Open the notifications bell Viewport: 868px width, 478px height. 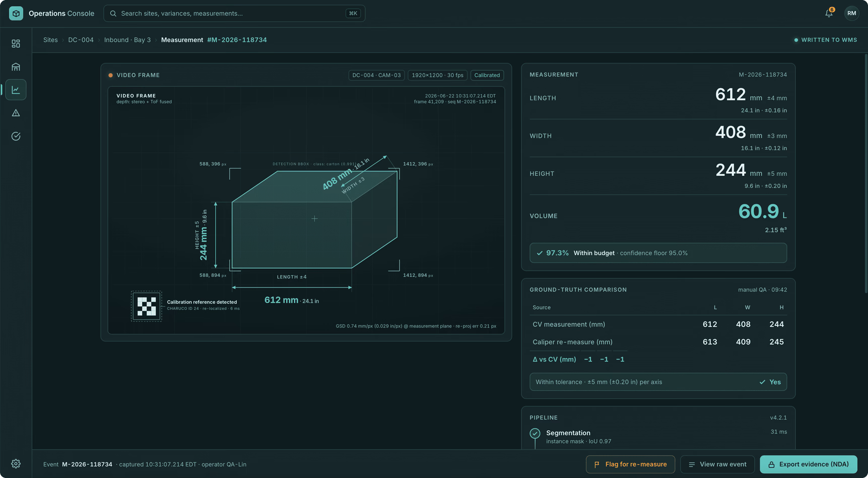pos(829,13)
